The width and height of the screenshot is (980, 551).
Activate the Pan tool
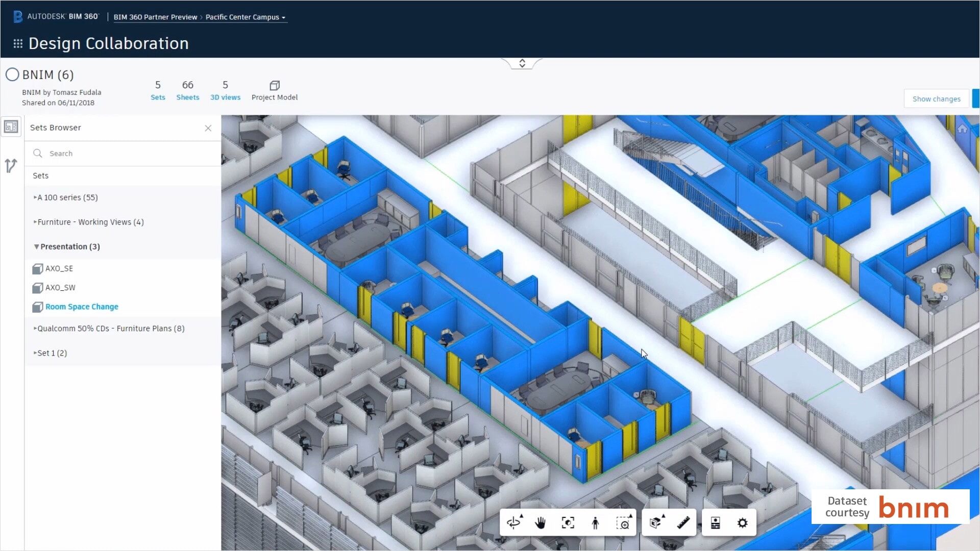pyautogui.click(x=540, y=522)
